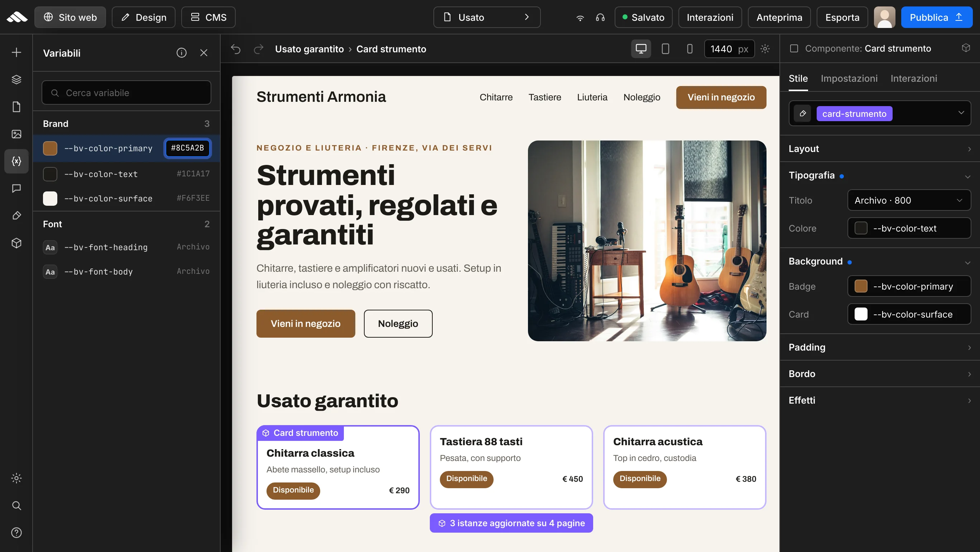Open the media images panel icon

pos(16,134)
